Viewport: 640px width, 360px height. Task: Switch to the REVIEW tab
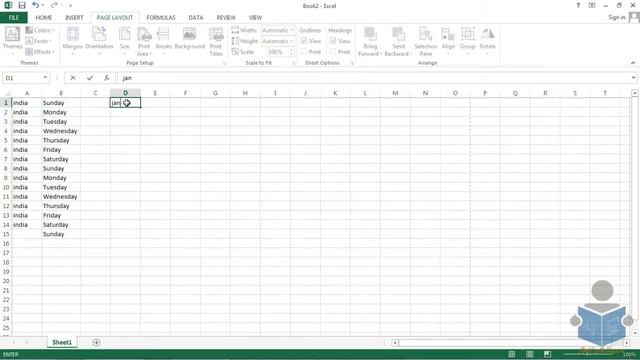point(226,18)
